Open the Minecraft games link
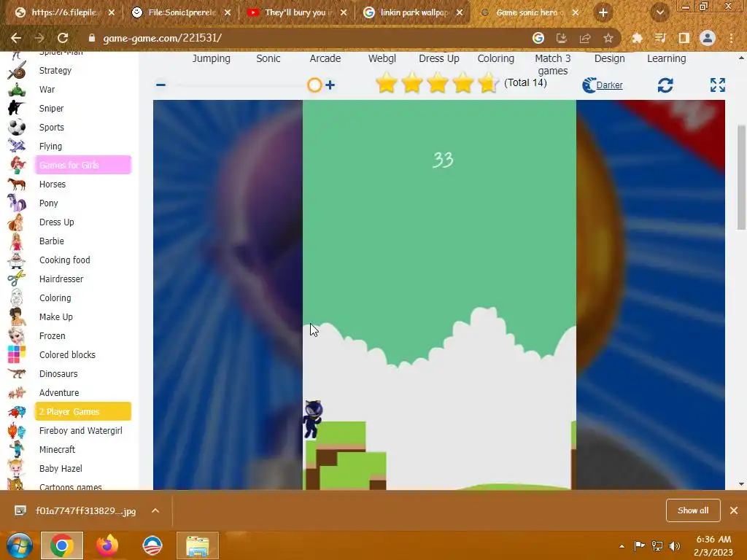This screenshot has height=560, width=747. point(57,449)
